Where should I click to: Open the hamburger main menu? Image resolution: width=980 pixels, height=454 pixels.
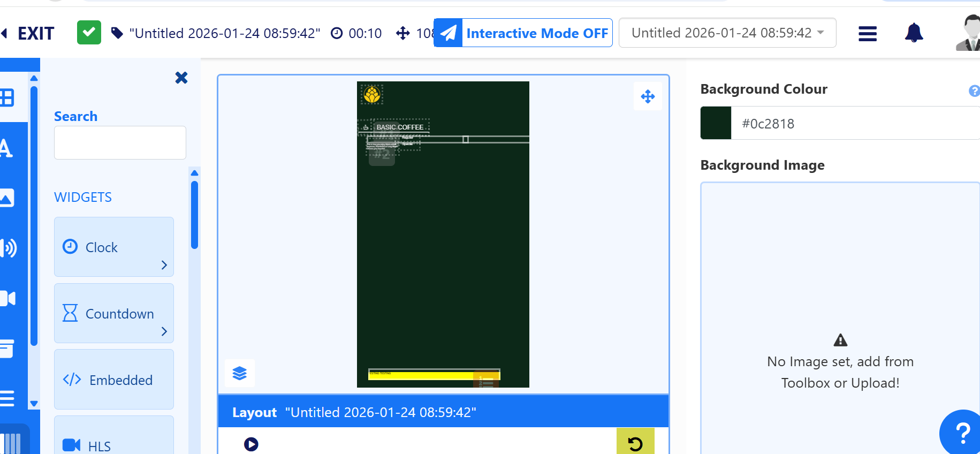867,34
